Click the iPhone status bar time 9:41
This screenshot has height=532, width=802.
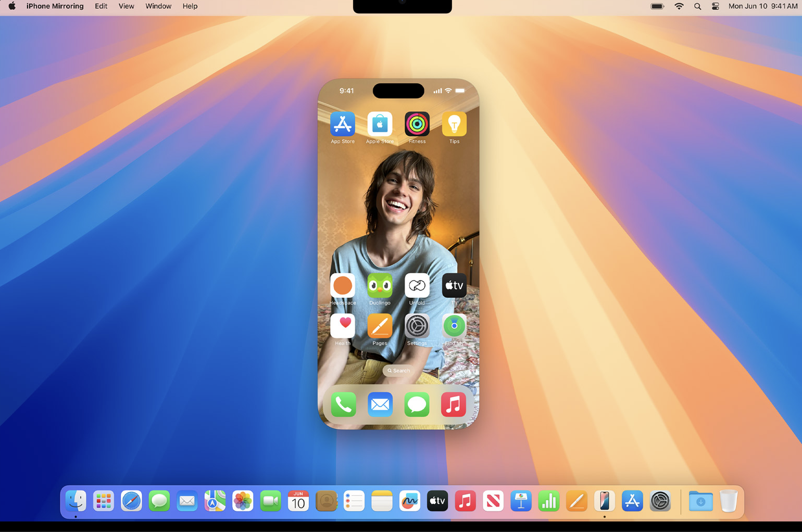[346, 91]
